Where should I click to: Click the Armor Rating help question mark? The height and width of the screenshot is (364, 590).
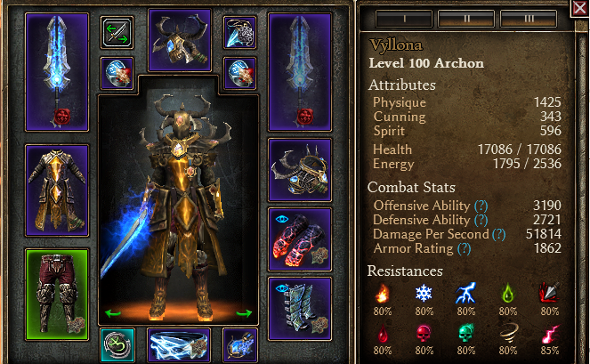tap(464, 249)
